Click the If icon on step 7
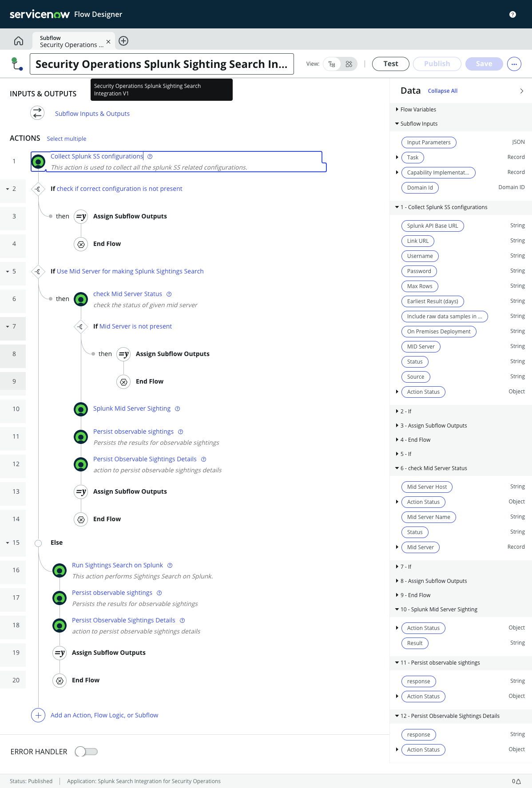 point(80,327)
